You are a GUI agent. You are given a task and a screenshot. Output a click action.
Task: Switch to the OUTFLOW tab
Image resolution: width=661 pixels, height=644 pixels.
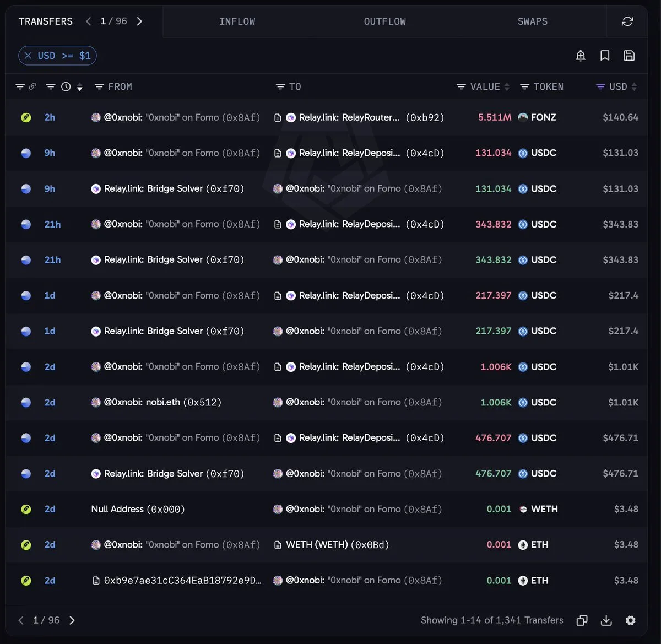[384, 21]
